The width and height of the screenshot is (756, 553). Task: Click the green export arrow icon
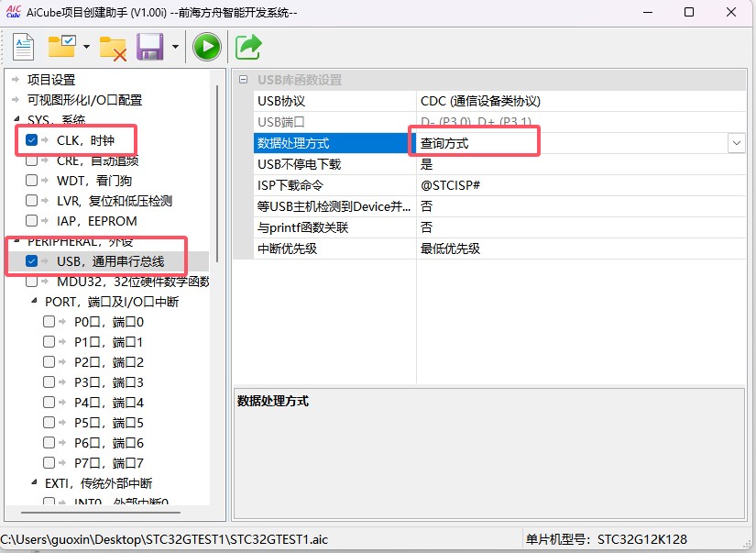coord(248,47)
